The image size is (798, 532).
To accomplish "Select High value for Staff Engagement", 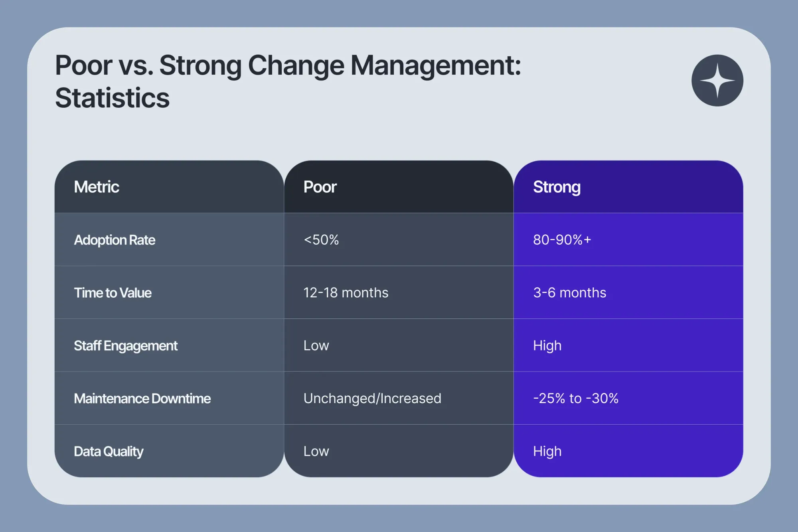I will (x=547, y=346).
